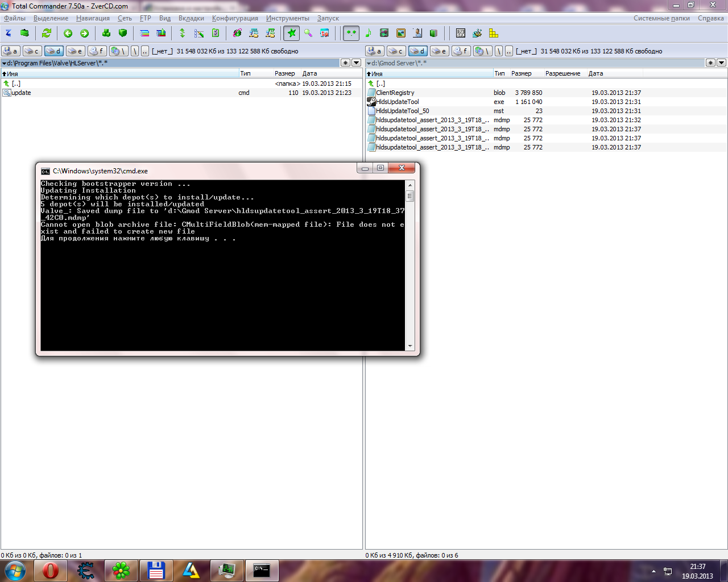This screenshot has width=728, height=582.
Task: Click the green cube pack icon
Action: point(122,33)
